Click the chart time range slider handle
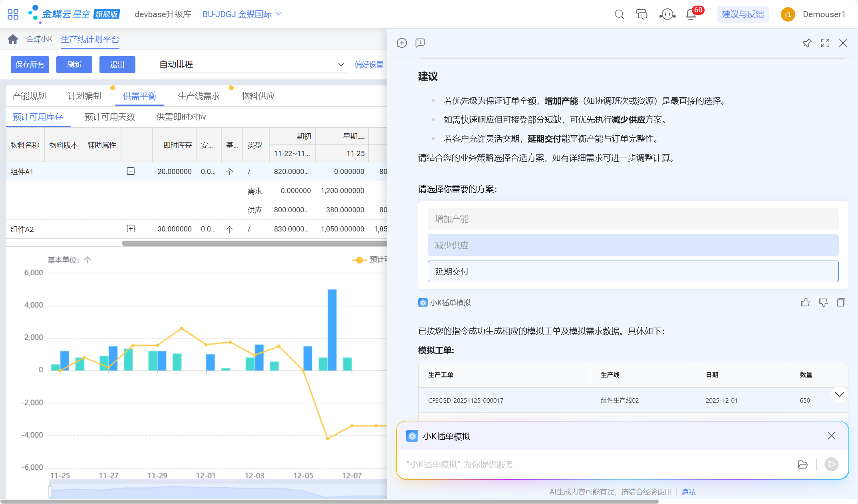858x504 pixels. 50,491
